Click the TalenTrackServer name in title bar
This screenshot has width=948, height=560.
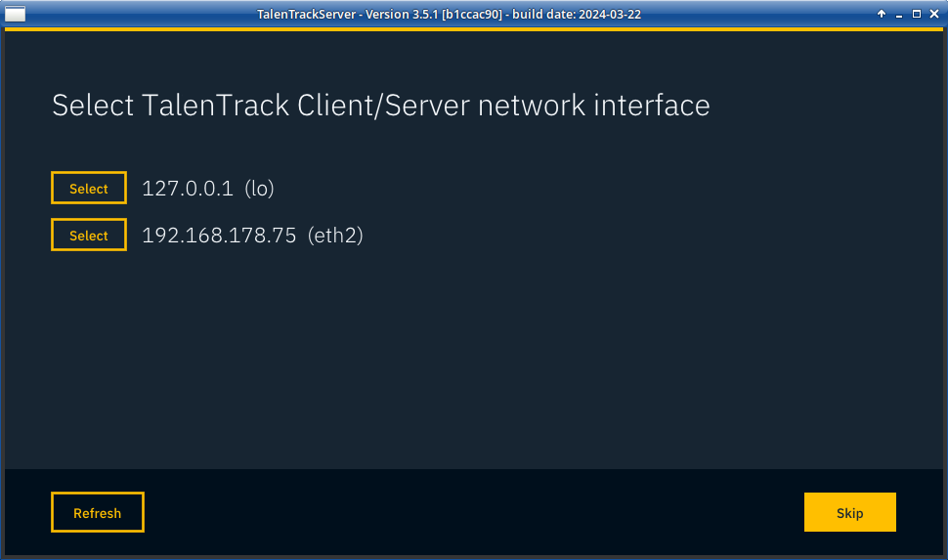click(307, 15)
